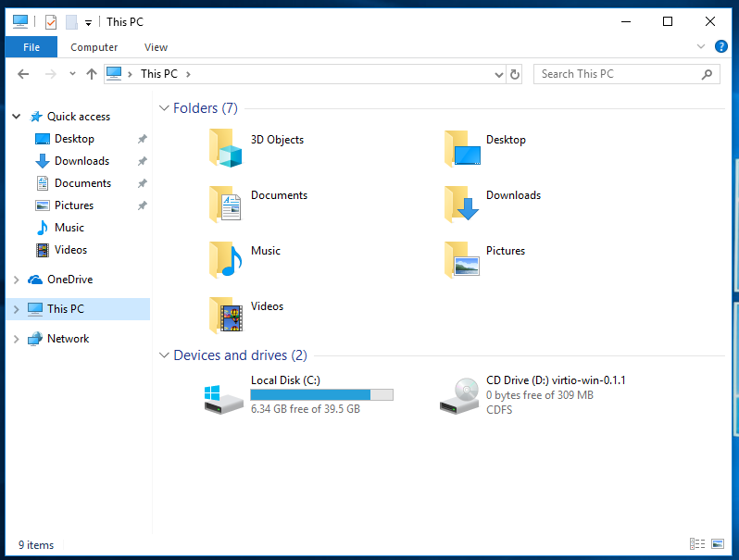The image size is (739, 560).
Task: Click the 'Folders (7)' group header text
Action: tap(206, 108)
